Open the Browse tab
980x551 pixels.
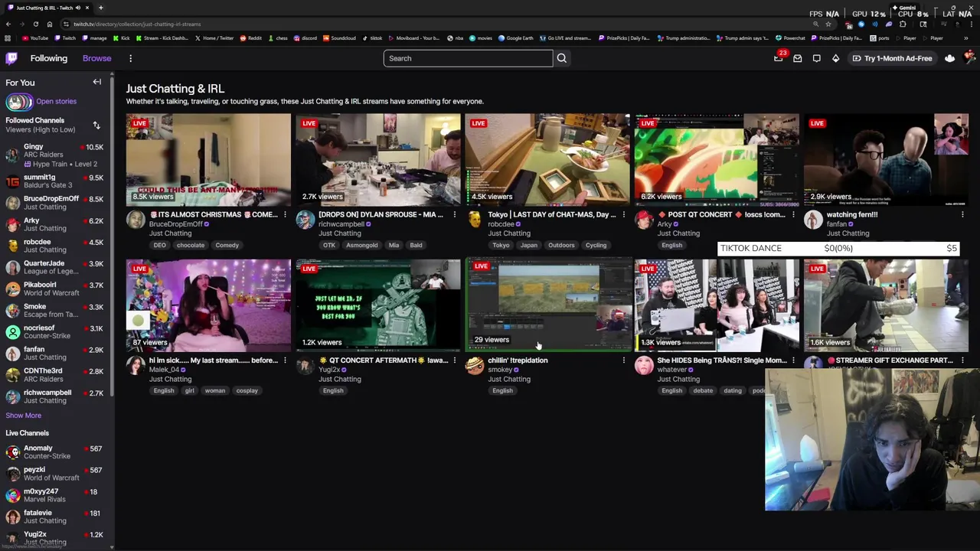97,58
